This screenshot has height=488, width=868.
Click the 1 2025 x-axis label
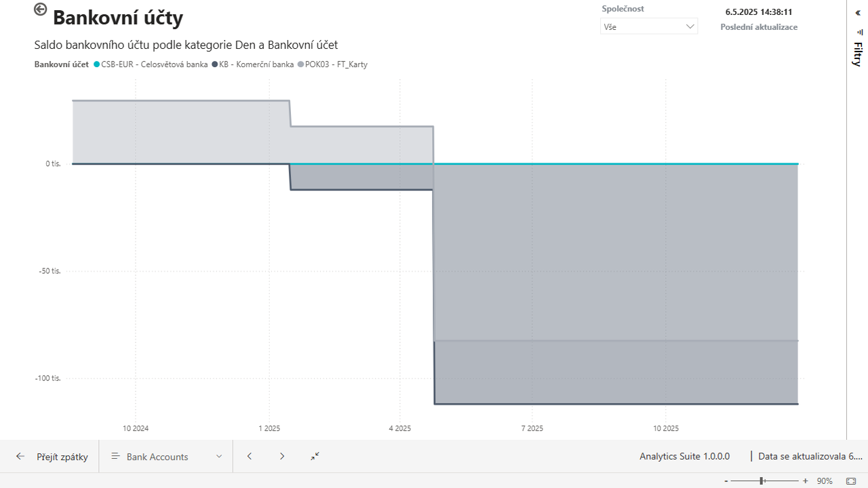click(269, 428)
